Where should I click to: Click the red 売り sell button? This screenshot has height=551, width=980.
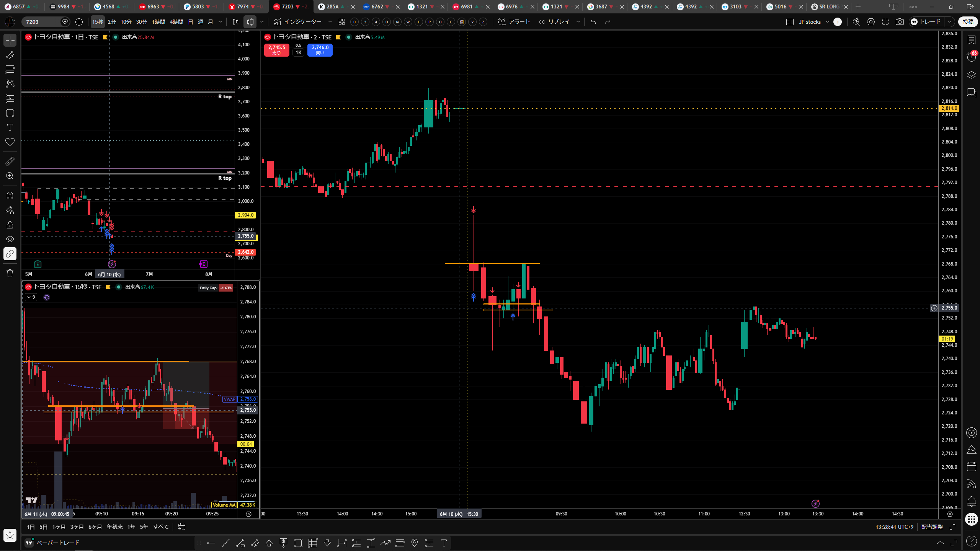point(276,50)
